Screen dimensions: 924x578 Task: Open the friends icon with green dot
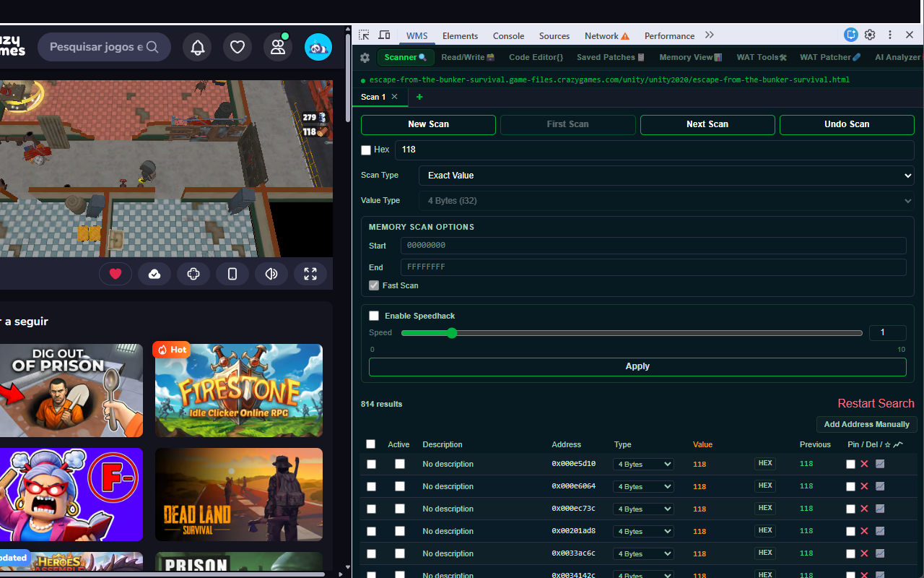pyautogui.click(x=278, y=47)
